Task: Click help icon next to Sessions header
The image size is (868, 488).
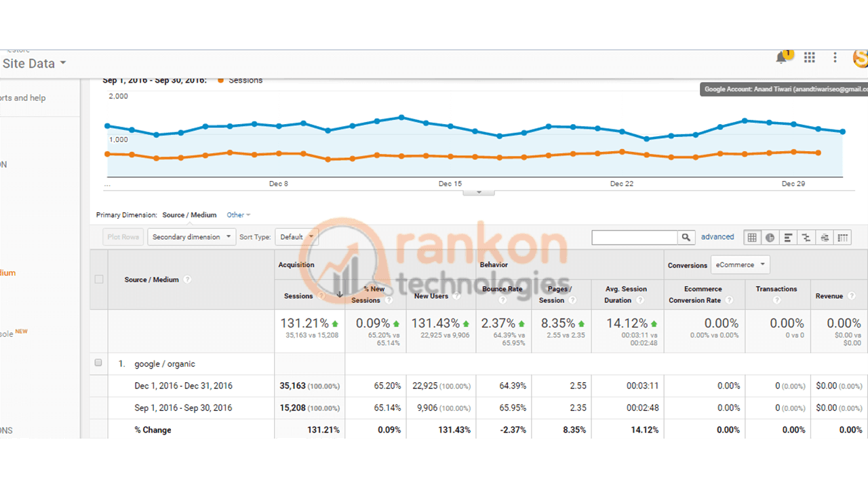Action: click(321, 296)
